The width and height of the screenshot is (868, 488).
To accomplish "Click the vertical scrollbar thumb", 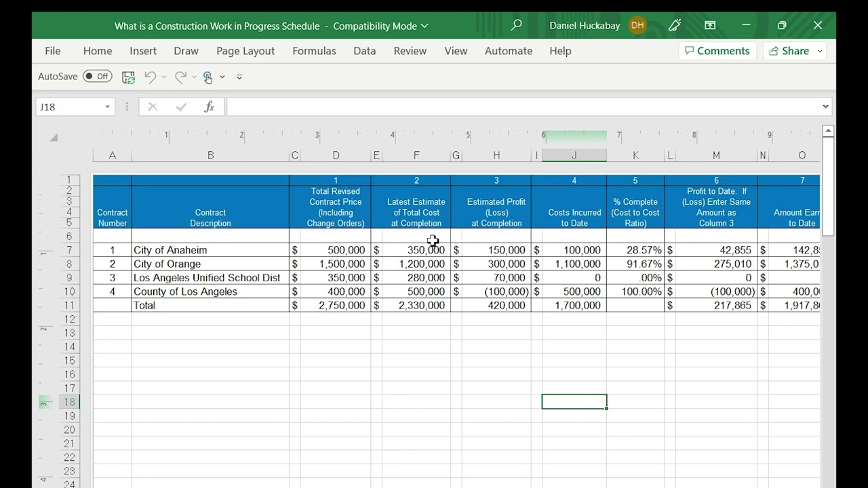I will (827, 186).
